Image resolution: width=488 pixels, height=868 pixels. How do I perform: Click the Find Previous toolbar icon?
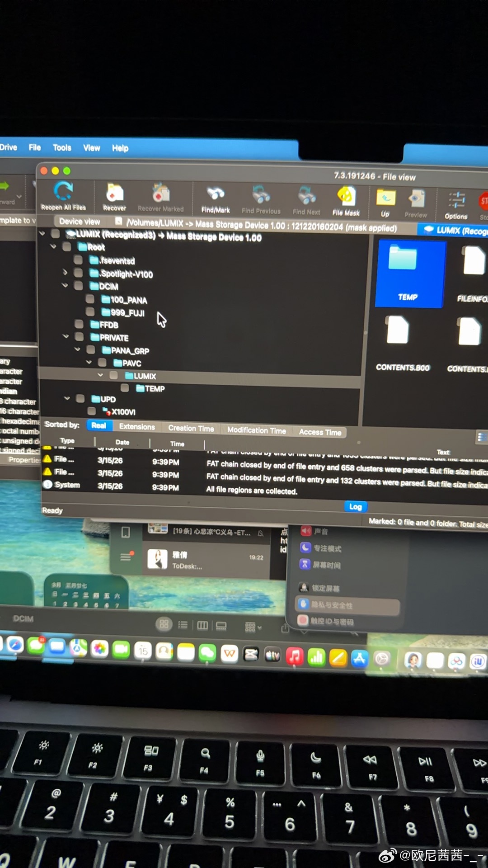[261, 200]
